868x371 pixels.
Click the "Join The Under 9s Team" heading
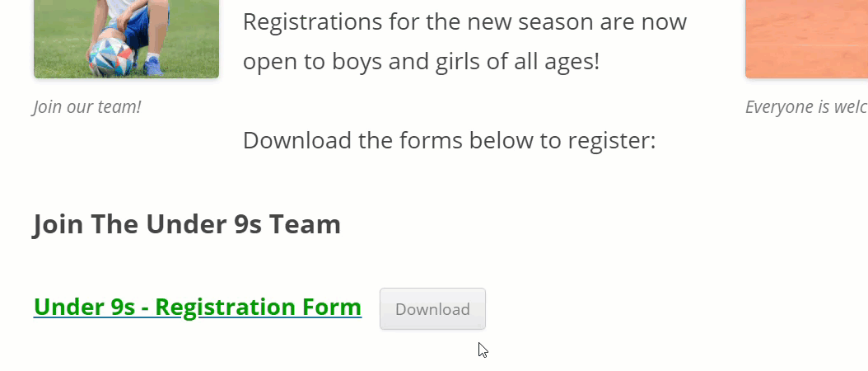[187, 224]
